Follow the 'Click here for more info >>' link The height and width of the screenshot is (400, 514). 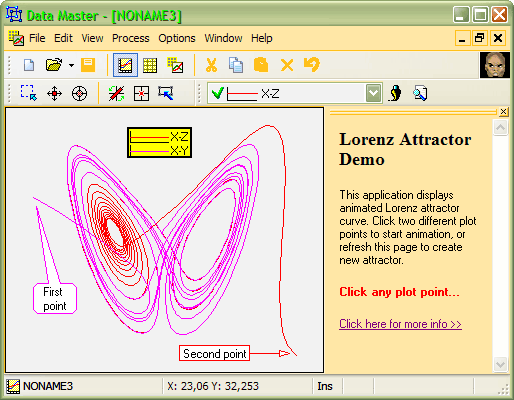[400, 324]
